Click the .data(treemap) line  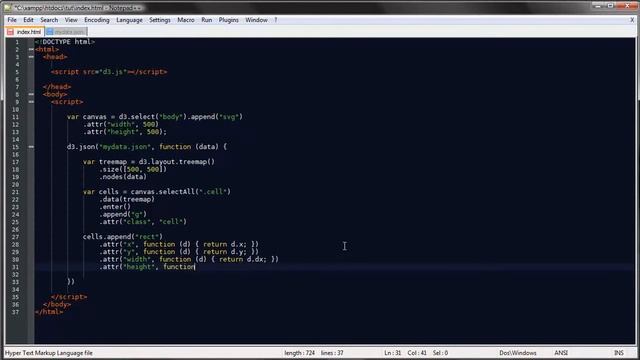point(127,199)
